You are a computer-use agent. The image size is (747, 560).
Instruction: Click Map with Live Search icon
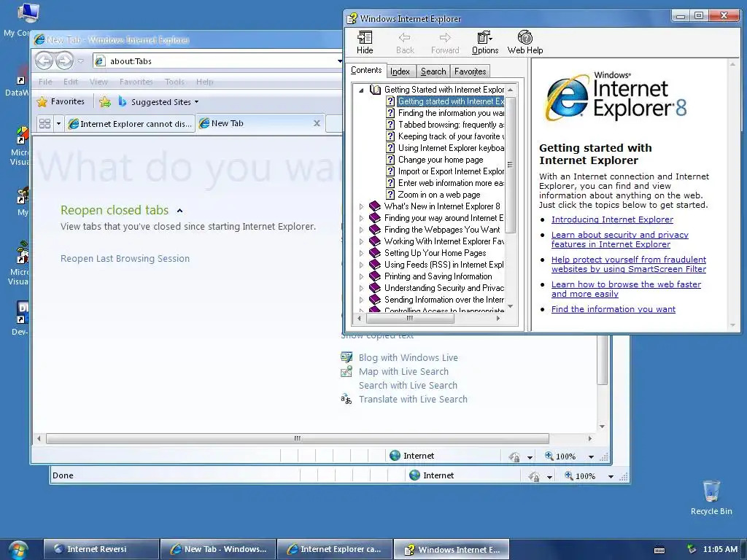[x=347, y=371]
